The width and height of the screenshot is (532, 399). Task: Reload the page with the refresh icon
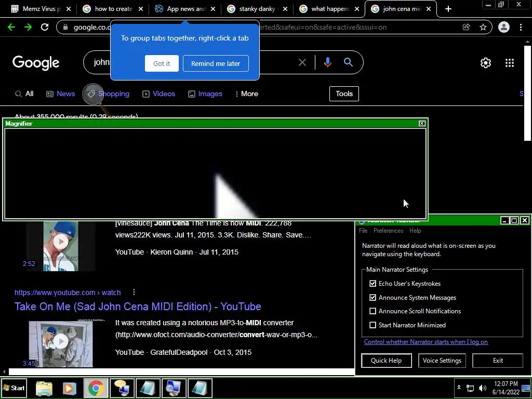click(45, 27)
